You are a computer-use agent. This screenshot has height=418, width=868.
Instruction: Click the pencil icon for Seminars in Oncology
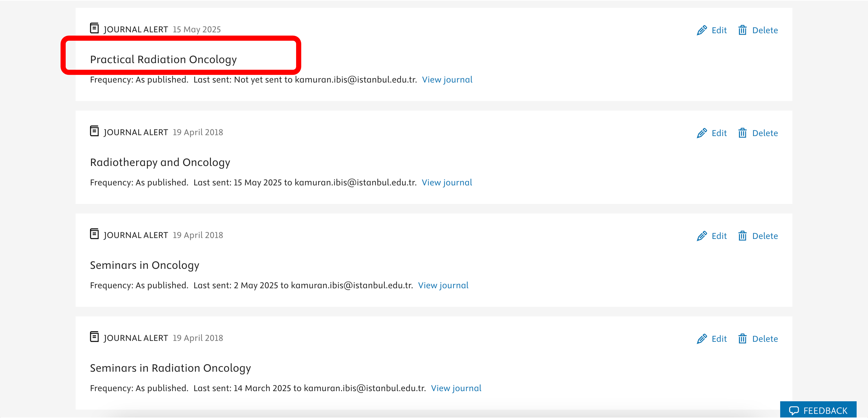pyautogui.click(x=702, y=236)
